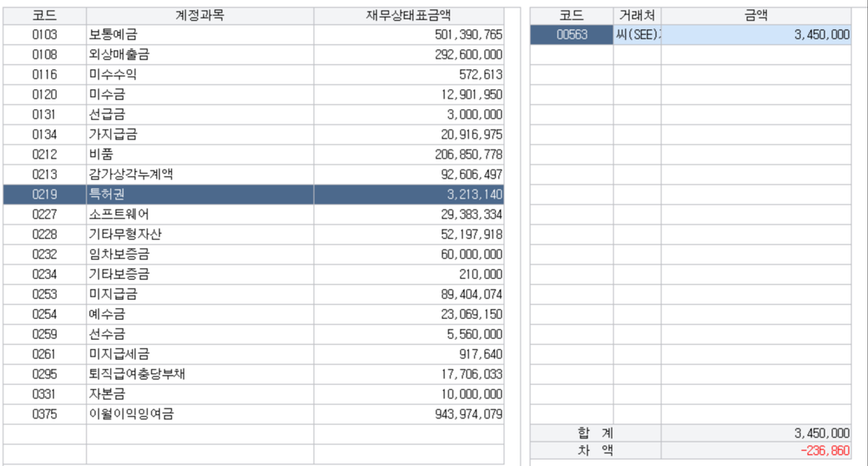This screenshot has height=466, width=868.
Task: Click the 씨(SEE) client name cell
Action: click(x=638, y=34)
